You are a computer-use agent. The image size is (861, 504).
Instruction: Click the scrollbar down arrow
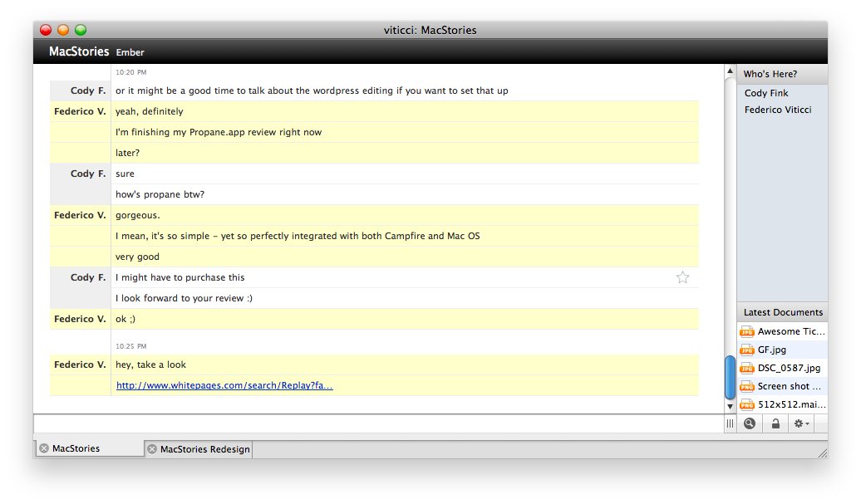pyautogui.click(x=730, y=406)
